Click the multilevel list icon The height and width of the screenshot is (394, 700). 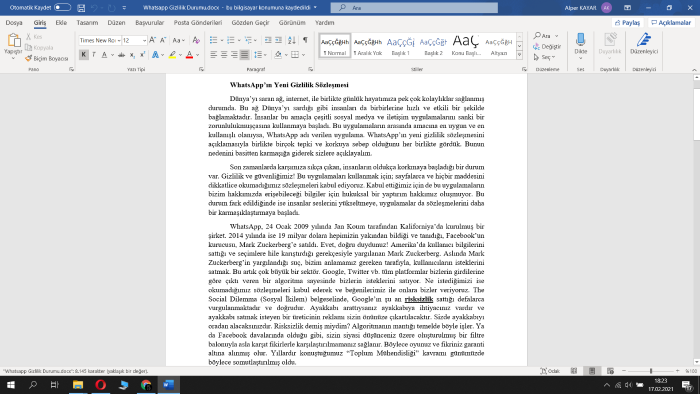pos(249,40)
